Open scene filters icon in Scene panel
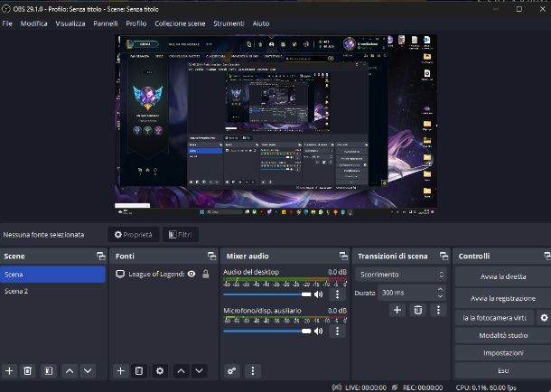Viewport: 551px width, 392px height. click(48, 371)
